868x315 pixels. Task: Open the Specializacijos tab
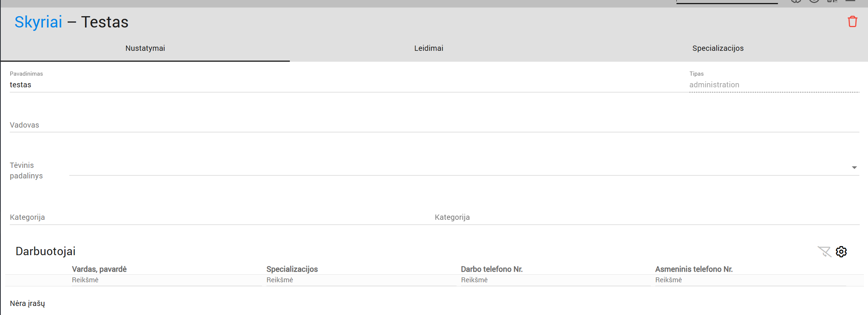[x=717, y=48]
